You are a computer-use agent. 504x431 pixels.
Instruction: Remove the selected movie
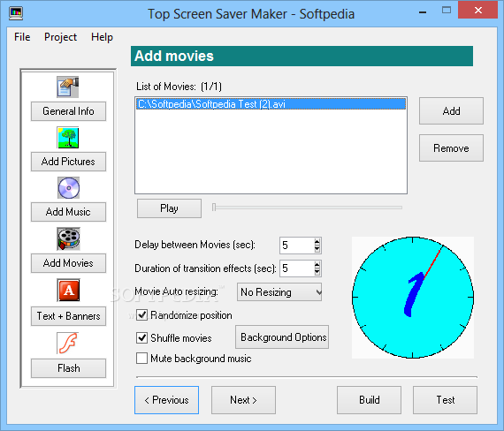pos(451,148)
